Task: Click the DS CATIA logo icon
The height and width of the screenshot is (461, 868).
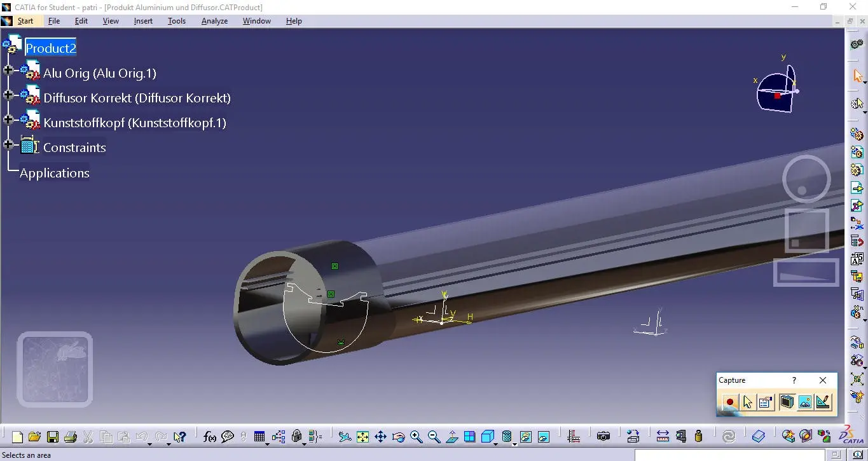Action: pos(852,435)
